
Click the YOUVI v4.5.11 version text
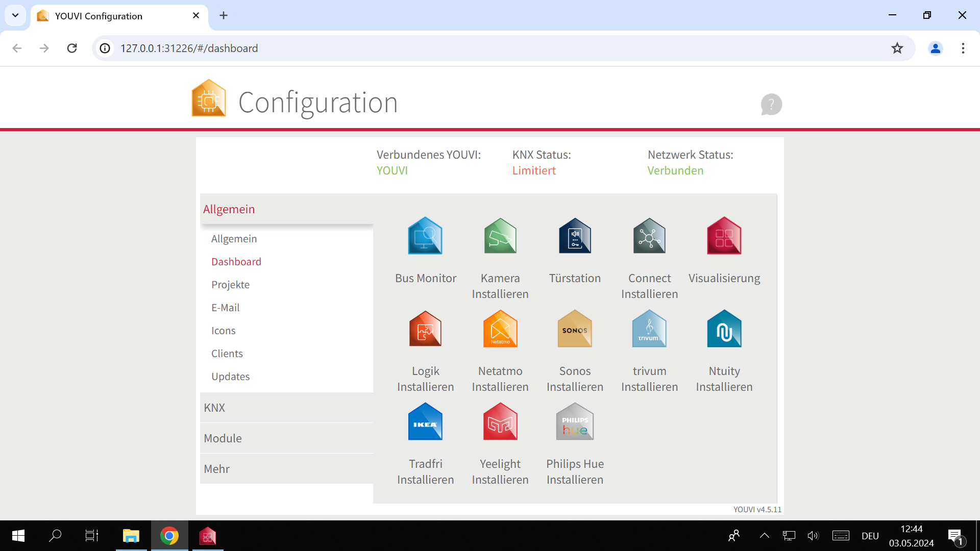click(x=757, y=509)
